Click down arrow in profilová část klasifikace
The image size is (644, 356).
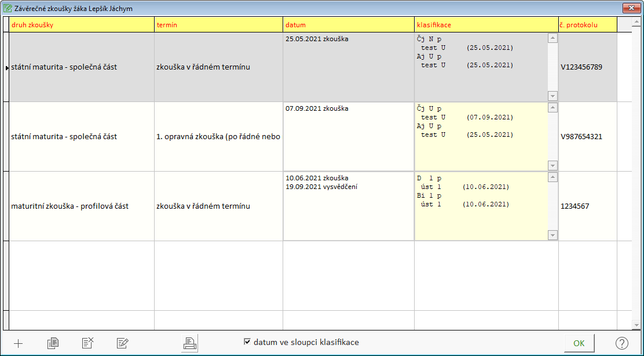(553, 235)
